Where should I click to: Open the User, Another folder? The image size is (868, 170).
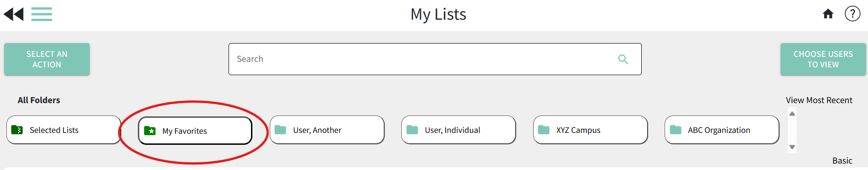[327, 130]
